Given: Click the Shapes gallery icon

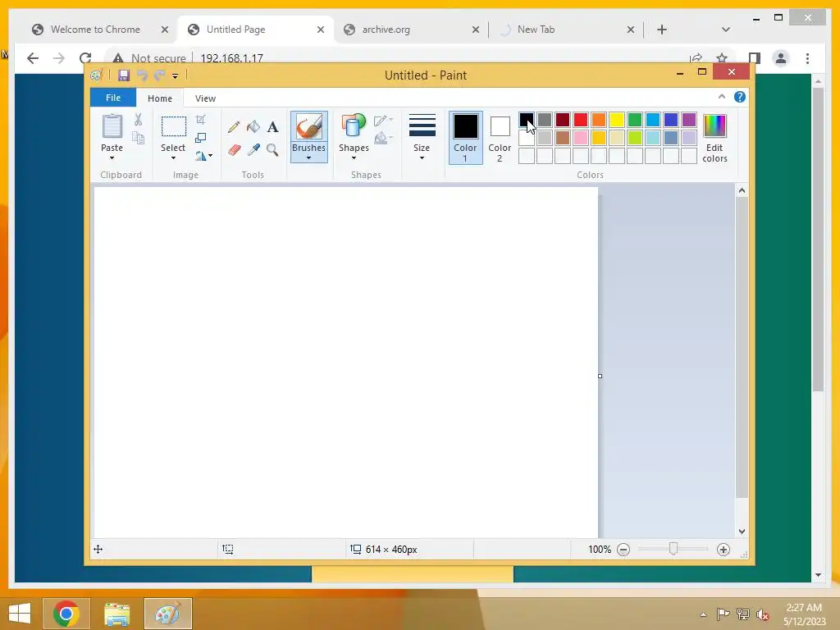Looking at the screenshot, I should click(x=354, y=126).
